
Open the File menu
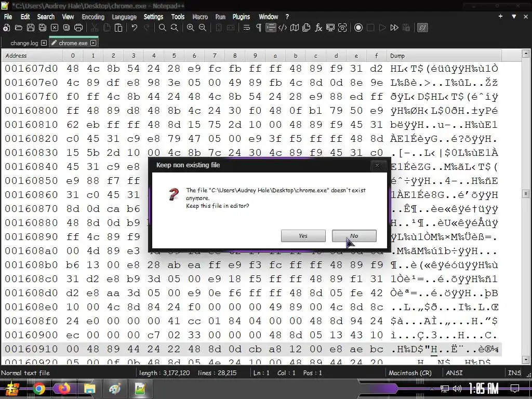coord(8,17)
